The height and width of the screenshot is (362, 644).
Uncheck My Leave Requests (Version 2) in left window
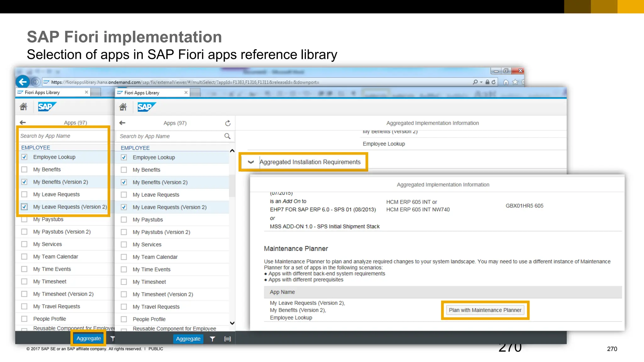pyautogui.click(x=24, y=207)
